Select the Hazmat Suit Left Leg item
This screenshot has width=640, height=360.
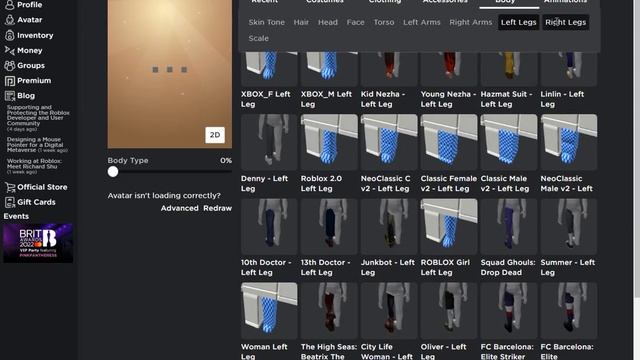[x=509, y=69]
